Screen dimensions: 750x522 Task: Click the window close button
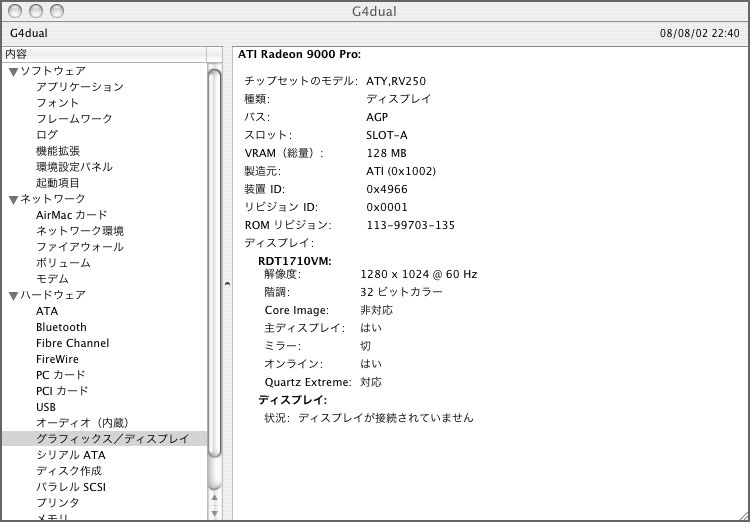click(15, 11)
